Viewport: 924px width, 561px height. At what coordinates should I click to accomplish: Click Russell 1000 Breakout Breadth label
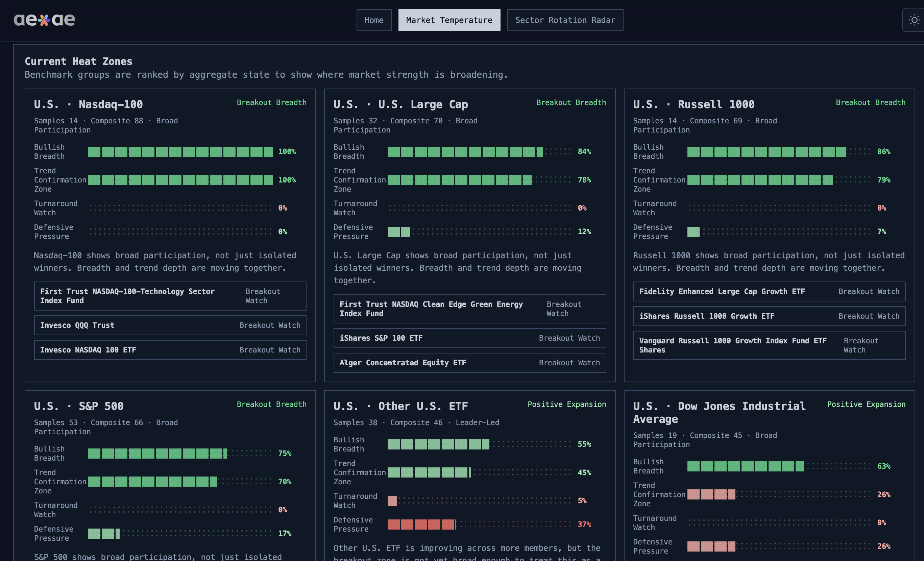tap(870, 102)
